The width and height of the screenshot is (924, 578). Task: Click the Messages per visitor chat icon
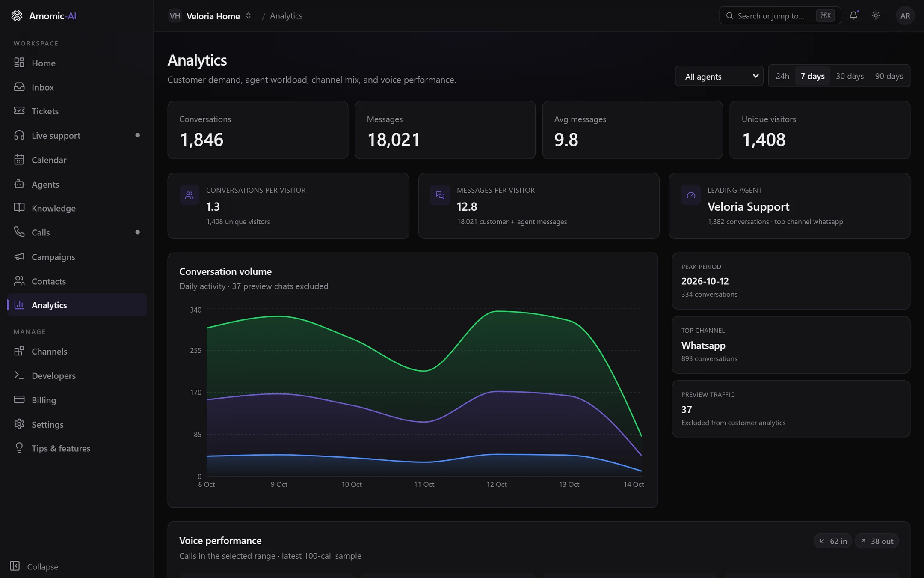(x=440, y=195)
